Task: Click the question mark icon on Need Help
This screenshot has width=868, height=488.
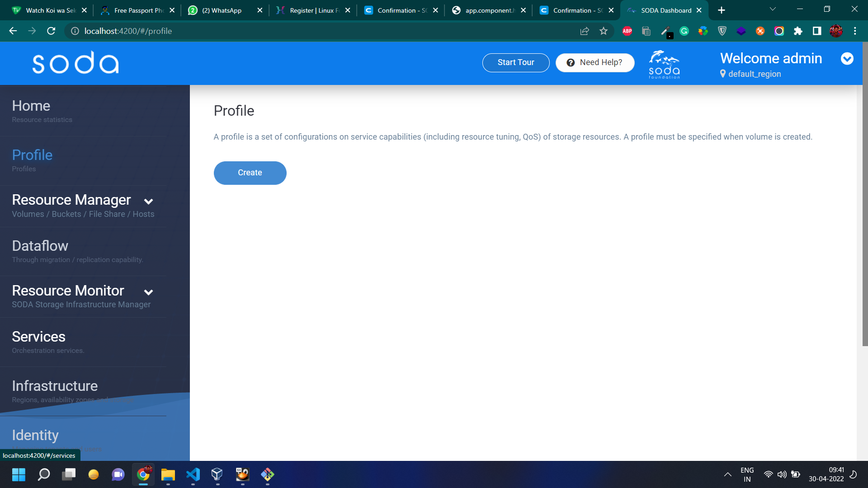Action: 570,62
